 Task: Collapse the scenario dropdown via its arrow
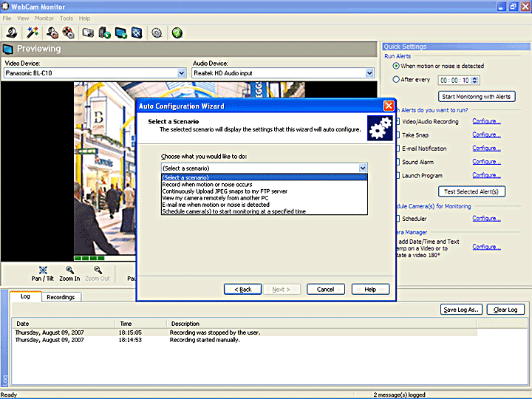pyautogui.click(x=363, y=168)
